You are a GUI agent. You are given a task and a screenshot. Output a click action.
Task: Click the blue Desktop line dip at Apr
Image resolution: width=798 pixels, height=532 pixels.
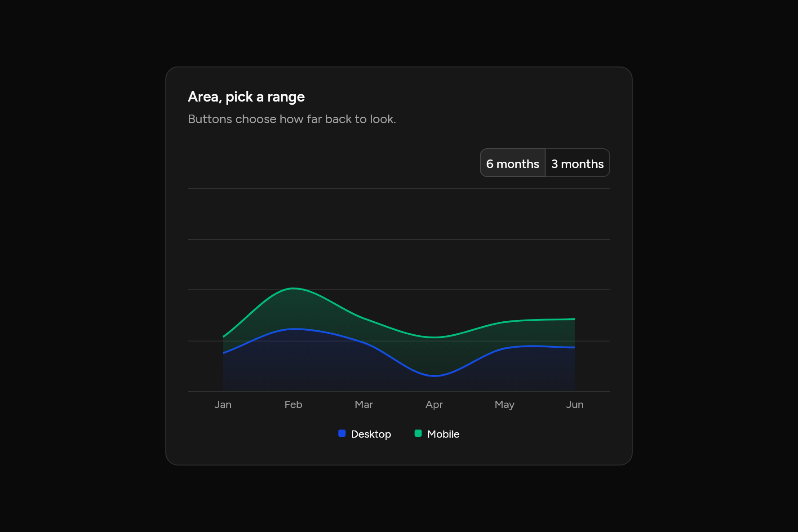(x=434, y=376)
